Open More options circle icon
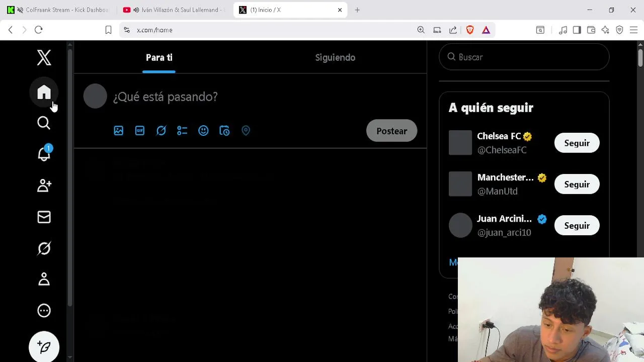This screenshot has width=644, height=362. point(44,310)
